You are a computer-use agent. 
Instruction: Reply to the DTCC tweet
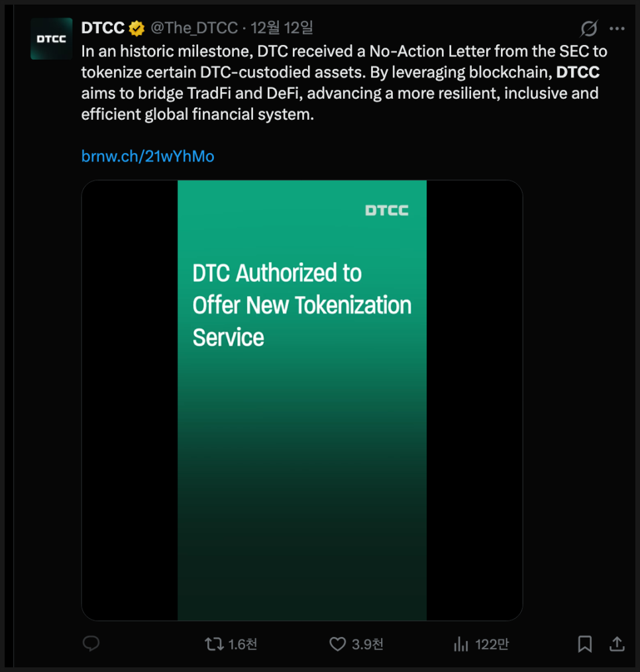tap(91, 644)
